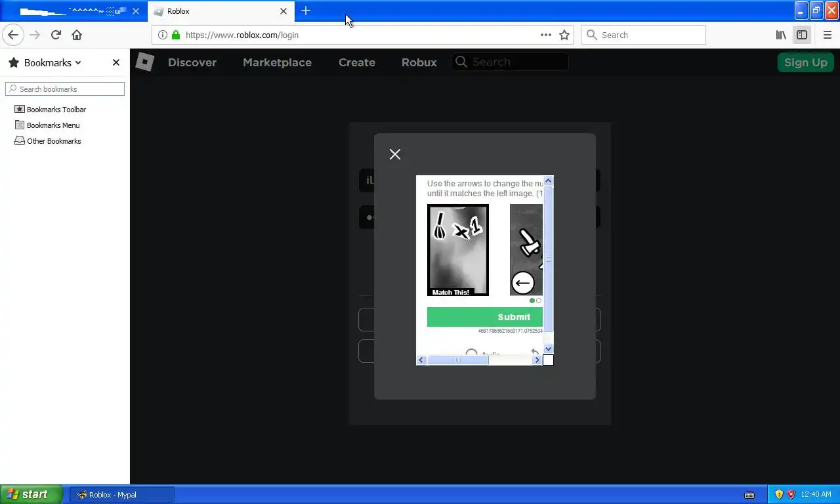
Task: Expand the Bookmarks sidebar switcher dropdown
Action: click(x=52, y=62)
